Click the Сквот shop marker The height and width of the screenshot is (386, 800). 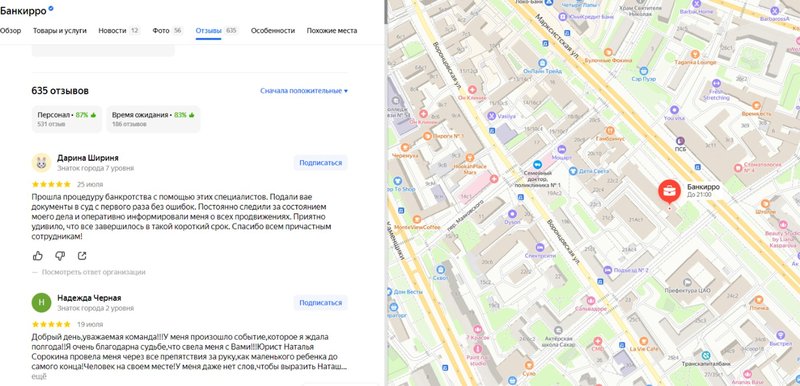440,270
